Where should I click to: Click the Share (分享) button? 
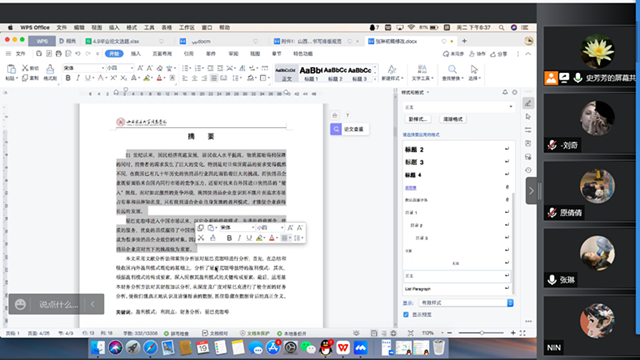(x=499, y=54)
